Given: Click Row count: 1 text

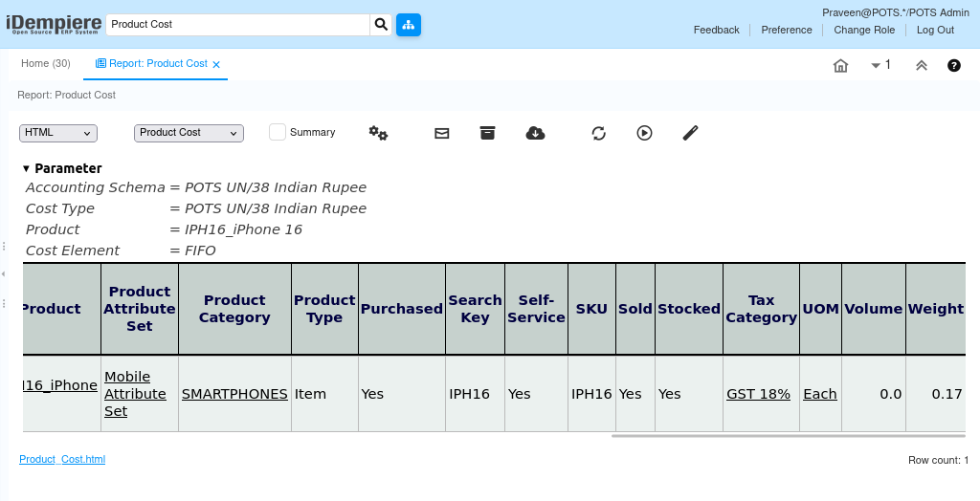Looking at the screenshot, I should (938, 461).
